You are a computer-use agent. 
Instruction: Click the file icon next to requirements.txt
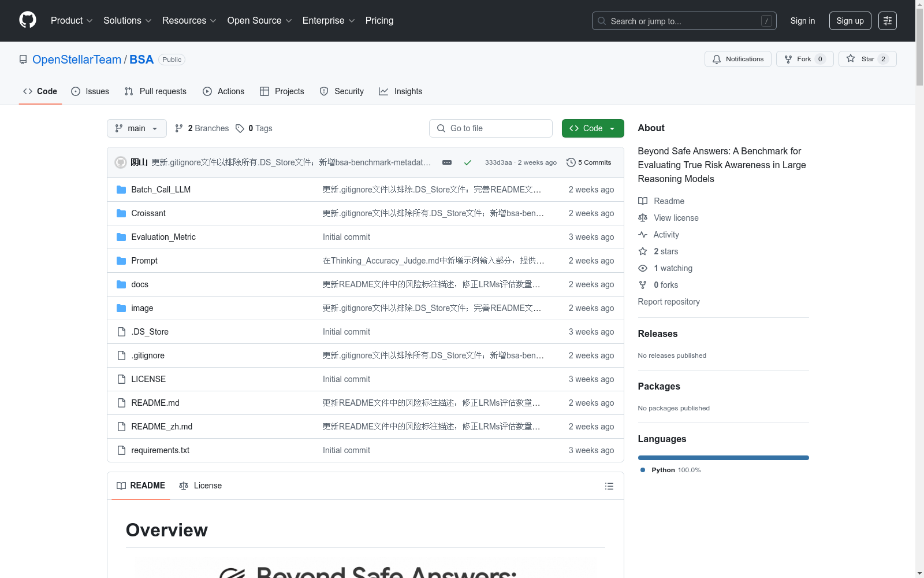(121, 450)
